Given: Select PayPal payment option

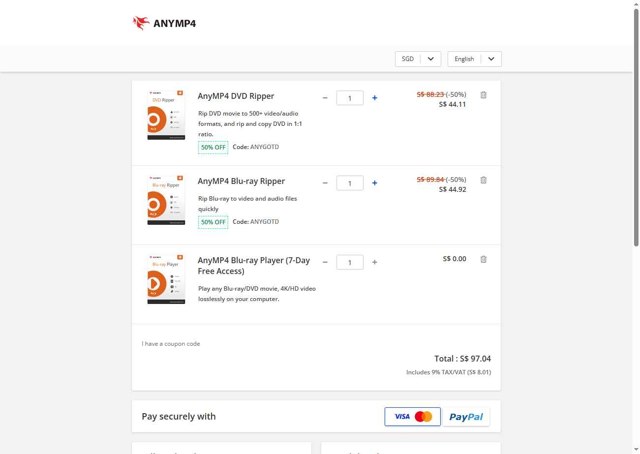Looking at the screenshot, I should [x=466, y=416].
